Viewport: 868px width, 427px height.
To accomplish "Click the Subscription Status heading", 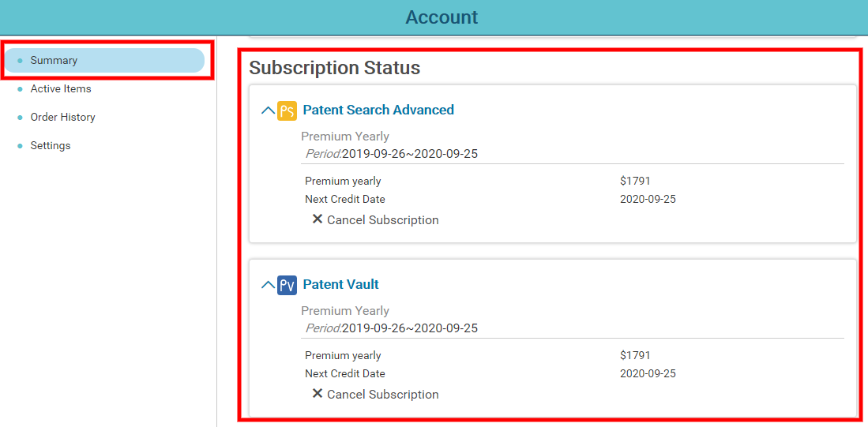I will (x=334, y=67).
